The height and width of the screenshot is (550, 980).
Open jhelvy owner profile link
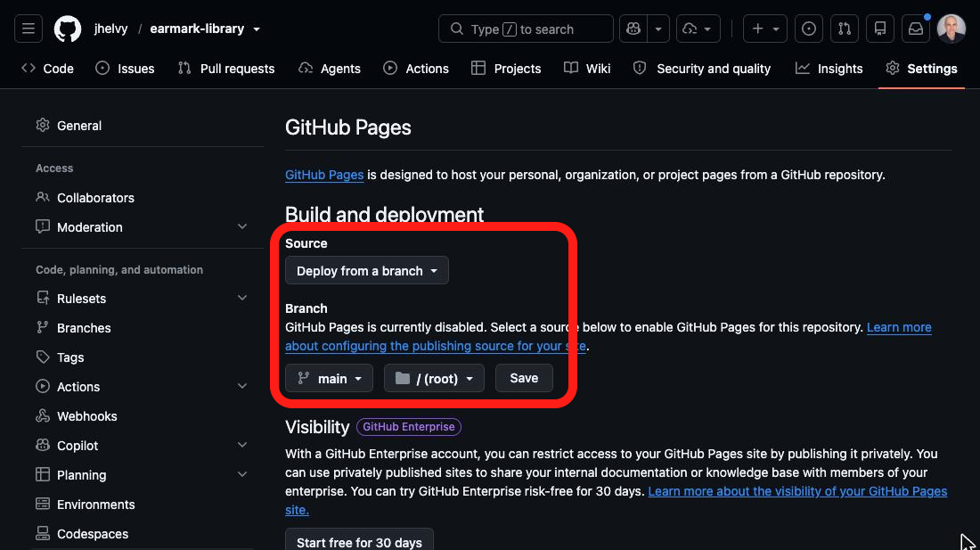(110, 29)
